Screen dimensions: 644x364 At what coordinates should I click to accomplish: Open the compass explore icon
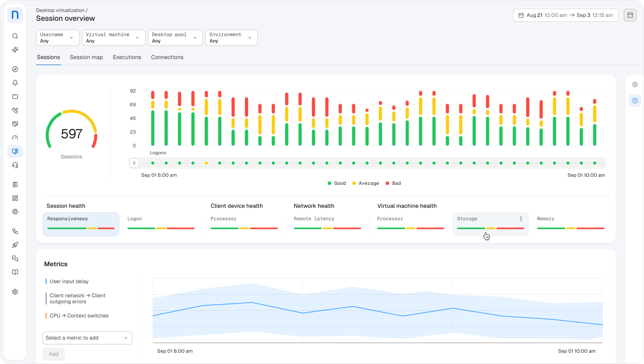coord(15,69)
